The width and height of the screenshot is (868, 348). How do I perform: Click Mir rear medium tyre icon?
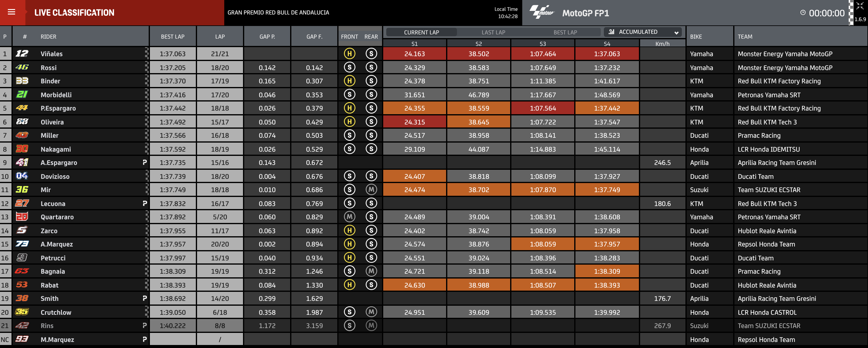tap(371, 190)
